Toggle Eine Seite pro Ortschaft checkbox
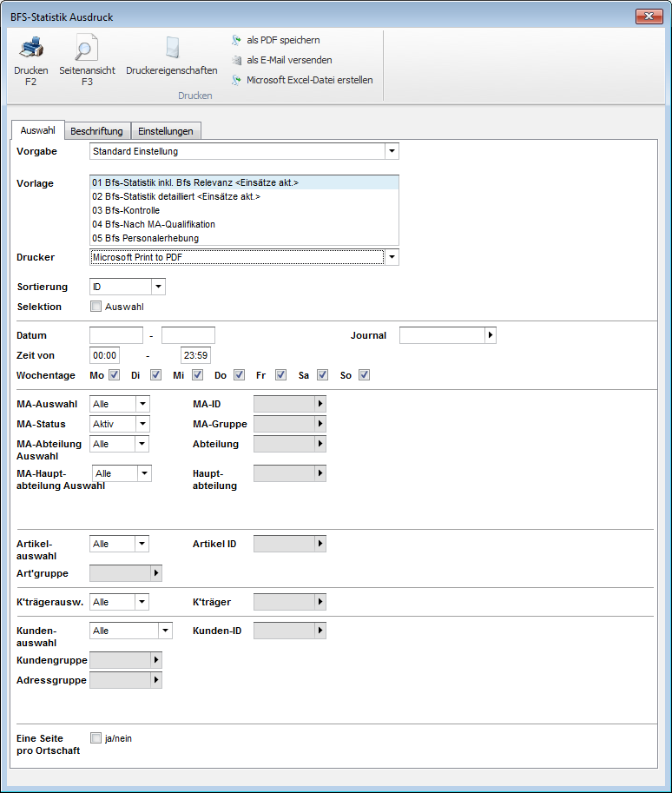 pyautogui.click(x=96, y=738)
